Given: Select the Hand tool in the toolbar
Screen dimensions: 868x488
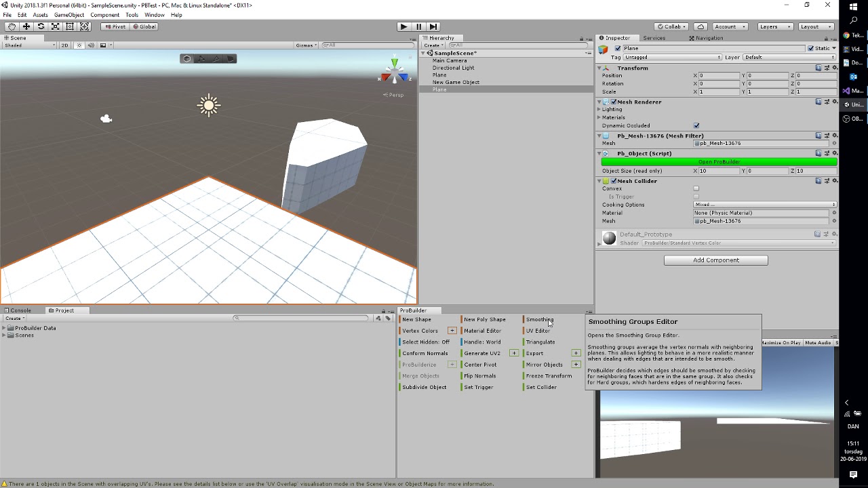Looking at the screenshot, I should tap(12, 26).
